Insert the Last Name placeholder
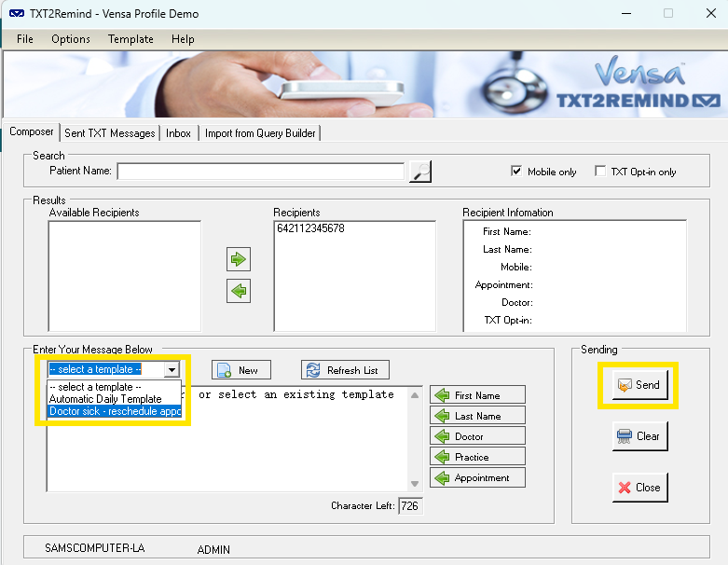The image size is (728, 565). [x=478, y=416]
